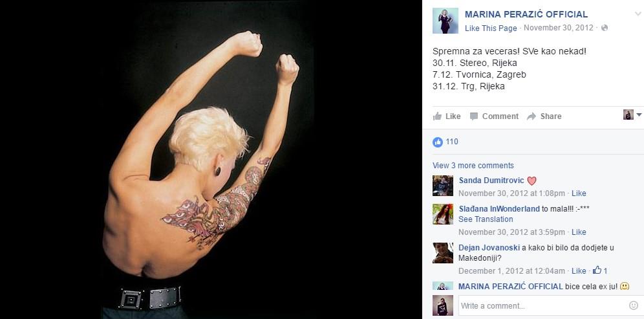Viewport: 644px width, 319px height.
Task: Click See Translation under Slađana's comment
Action: (x=486, y=219)
